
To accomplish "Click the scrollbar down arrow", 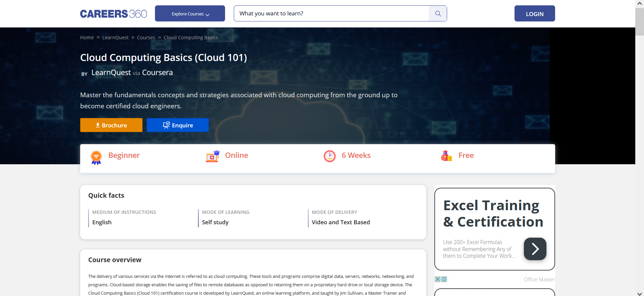I will 639,293.
